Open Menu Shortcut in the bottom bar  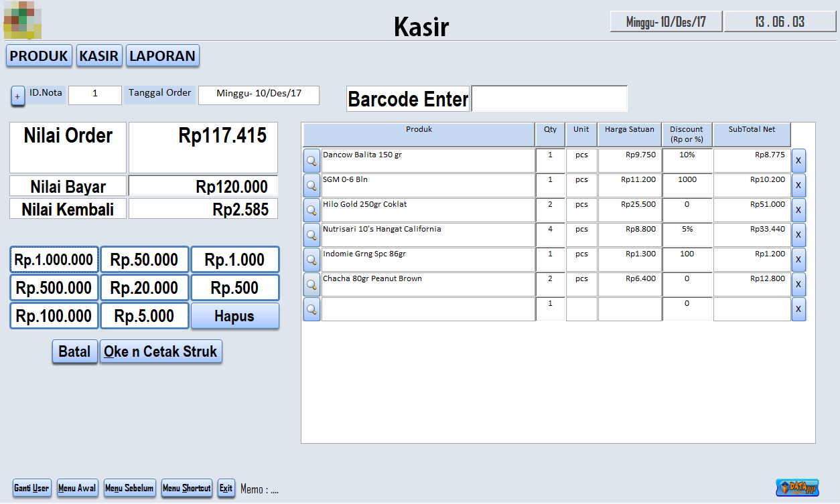point(187,488)
